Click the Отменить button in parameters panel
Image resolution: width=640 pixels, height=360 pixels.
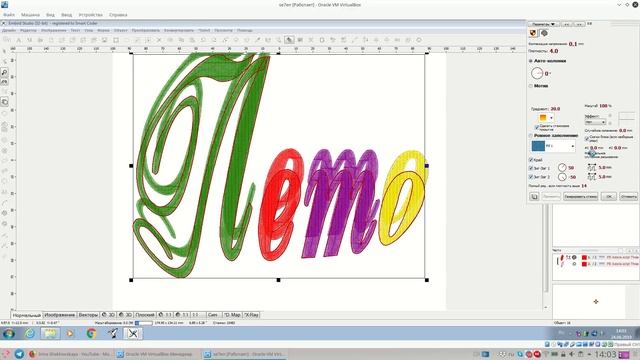[x=629, y=197]
